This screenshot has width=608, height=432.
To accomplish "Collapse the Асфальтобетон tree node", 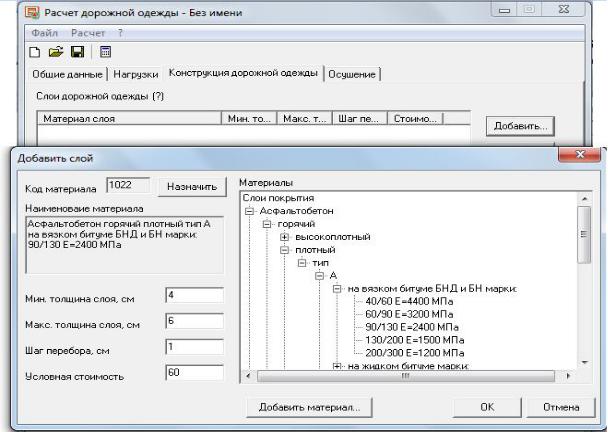I will pyautogui.click(x=249, y=211).
